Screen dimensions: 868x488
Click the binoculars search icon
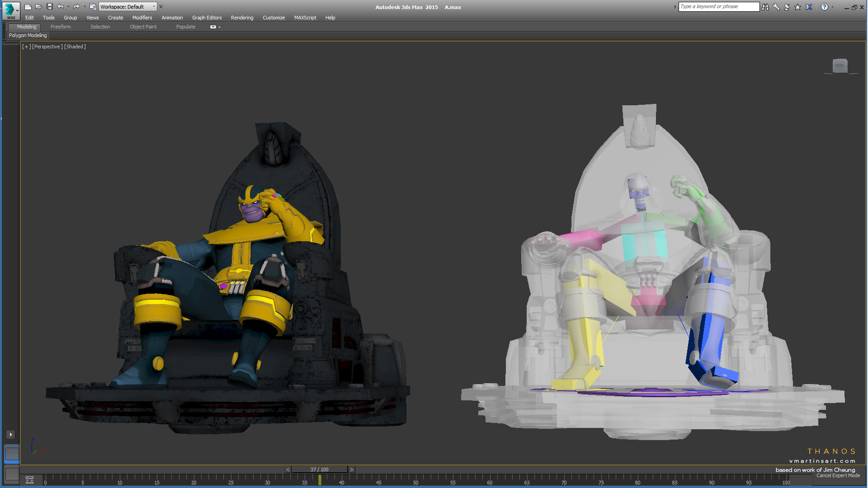coord(765,7)
